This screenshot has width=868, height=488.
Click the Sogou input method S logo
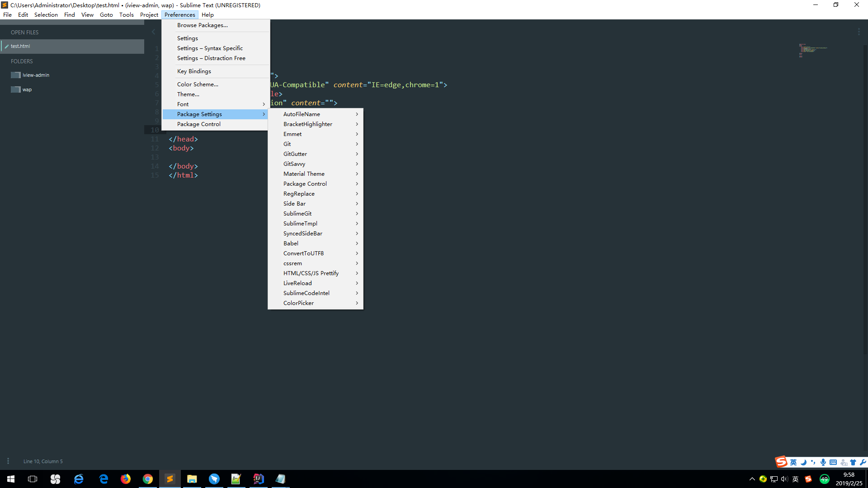pos(781,462)
